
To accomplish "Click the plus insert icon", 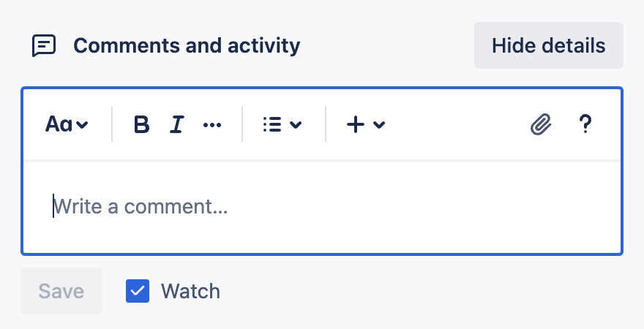I will 355,124.
